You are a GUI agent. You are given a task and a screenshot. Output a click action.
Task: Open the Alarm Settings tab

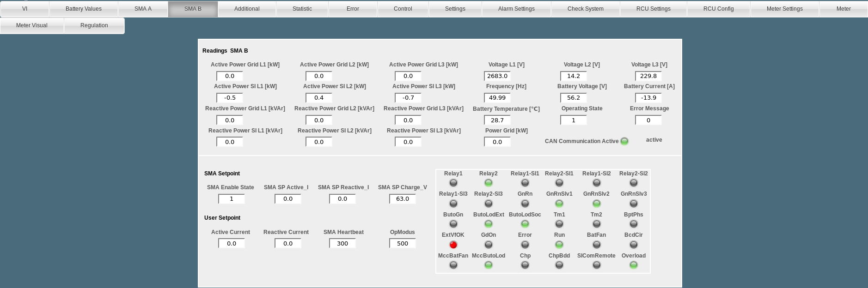coord(516,9)
